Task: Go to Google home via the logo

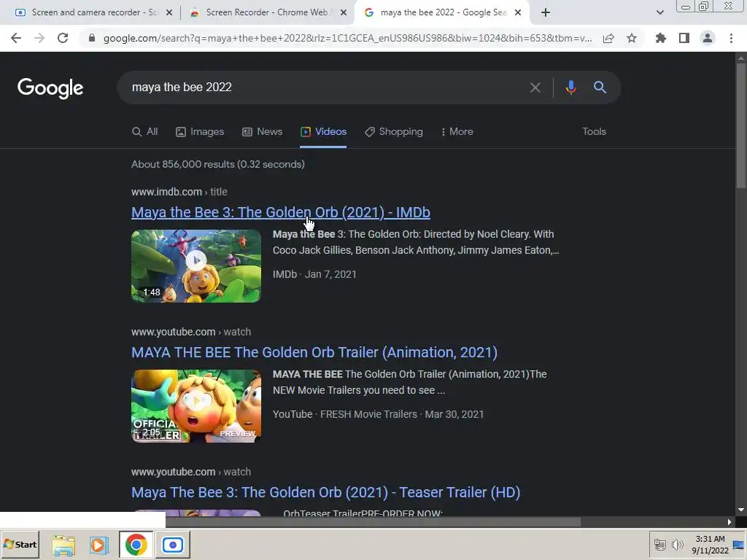Action: 50,88
